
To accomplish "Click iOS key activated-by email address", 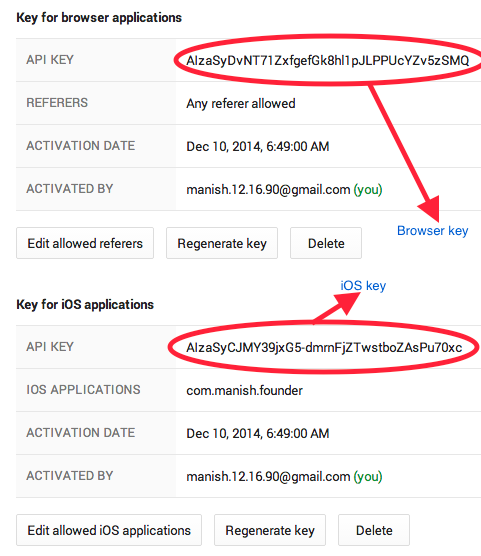I will coord(268,477).
